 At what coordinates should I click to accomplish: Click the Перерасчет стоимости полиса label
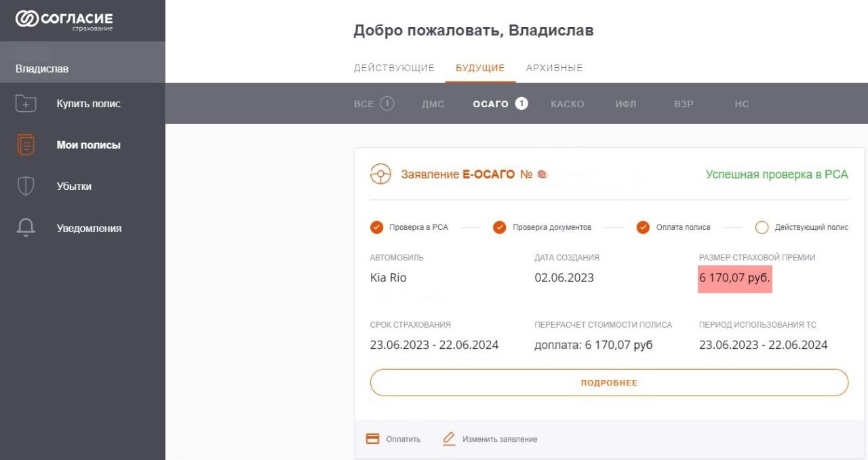pos(604,325)
